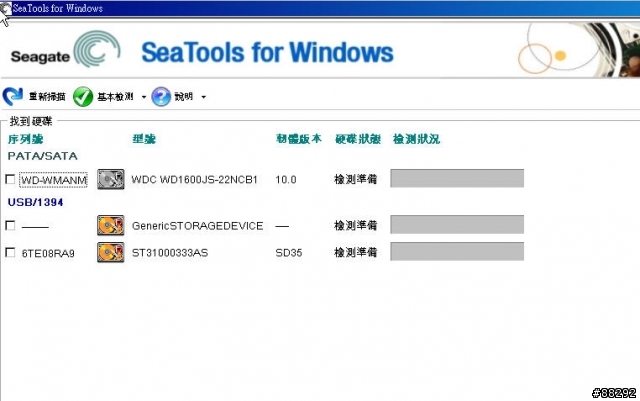Click the progress bar for GenericSTORAGEDEVICE
The image size is (640, 401).
coord(457,225)
